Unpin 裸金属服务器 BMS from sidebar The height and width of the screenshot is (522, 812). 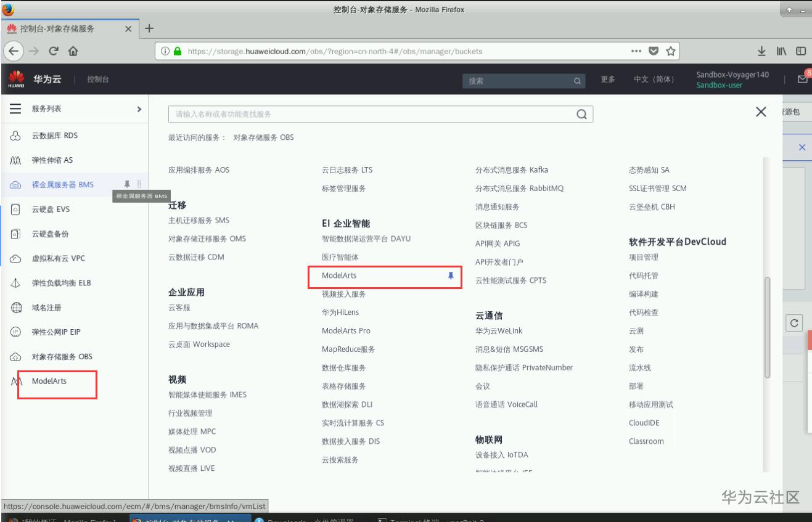127,184
